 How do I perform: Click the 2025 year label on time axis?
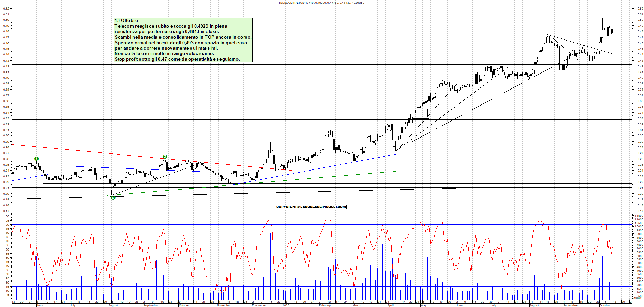tap(286, 305)
